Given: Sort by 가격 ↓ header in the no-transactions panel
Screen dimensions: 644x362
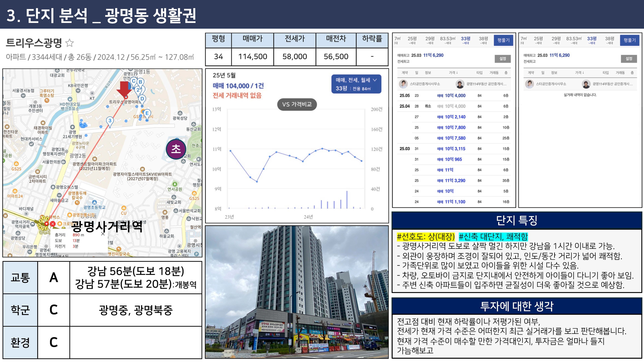Looking at the screenshot, I should 579,72.
